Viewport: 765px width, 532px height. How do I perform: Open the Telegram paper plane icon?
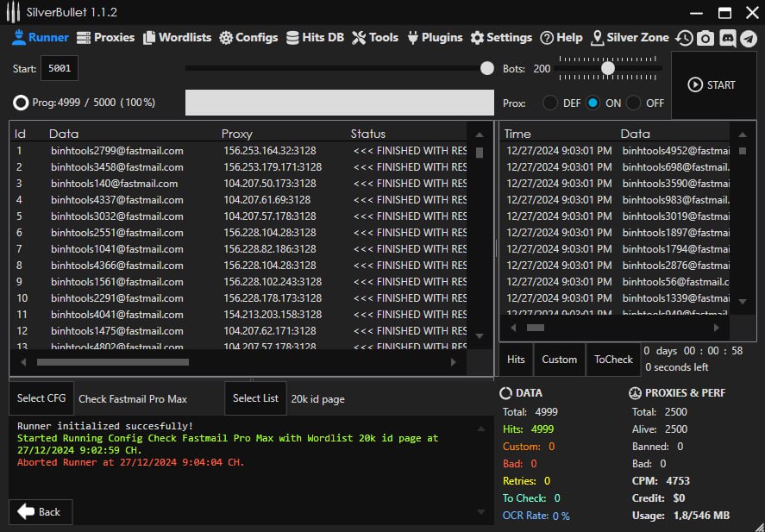tap(748, 38)
